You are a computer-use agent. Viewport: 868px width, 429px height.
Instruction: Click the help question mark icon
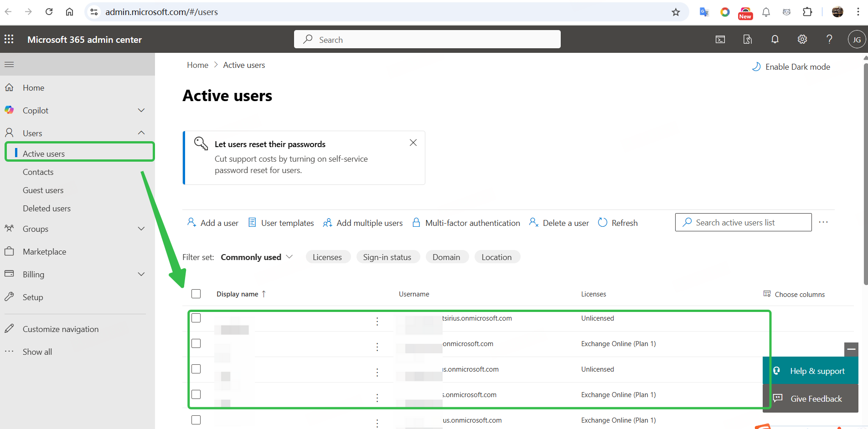[829, 39]
